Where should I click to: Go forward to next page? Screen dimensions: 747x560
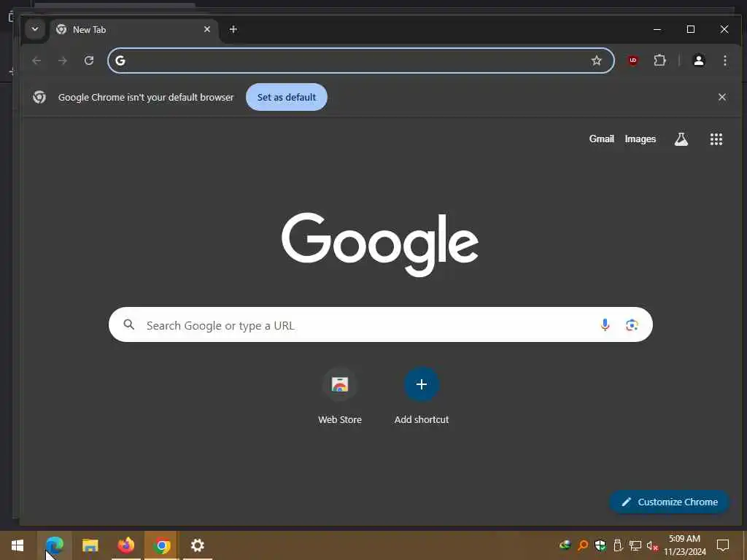(x=63, y=61)
